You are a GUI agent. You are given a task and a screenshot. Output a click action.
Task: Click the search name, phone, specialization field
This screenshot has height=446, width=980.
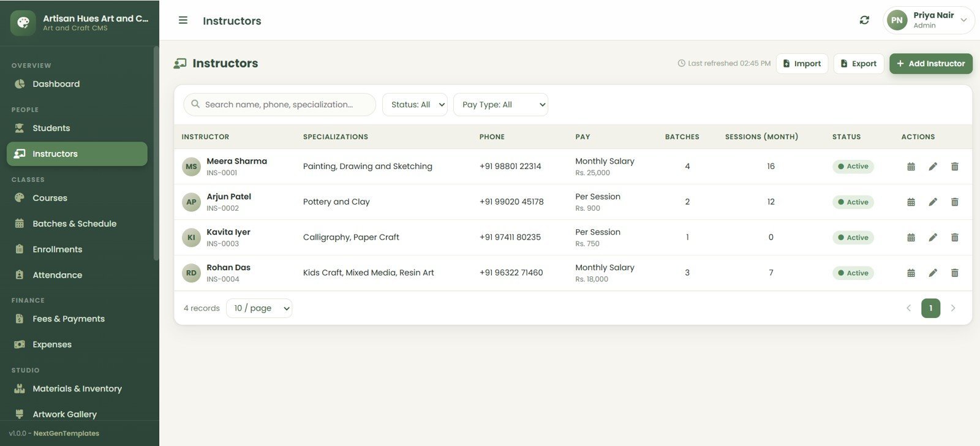(279, 105)
